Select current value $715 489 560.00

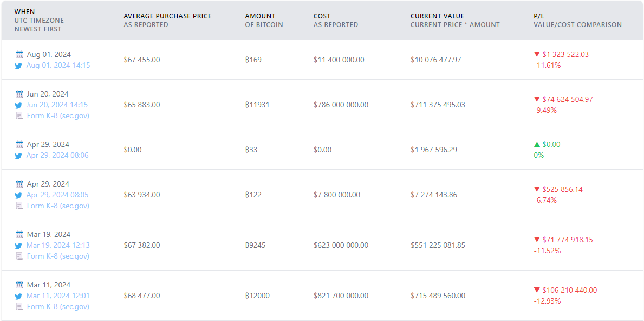pos(438,296)
